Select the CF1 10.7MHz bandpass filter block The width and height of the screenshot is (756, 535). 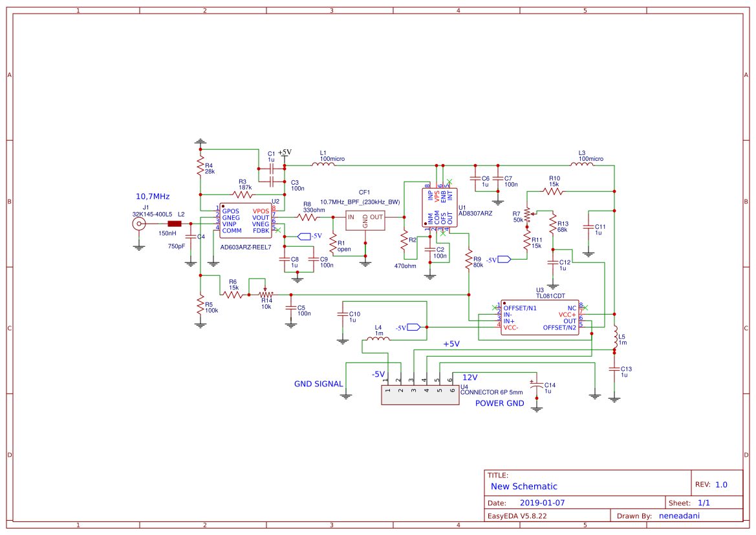tap(364, 220)
